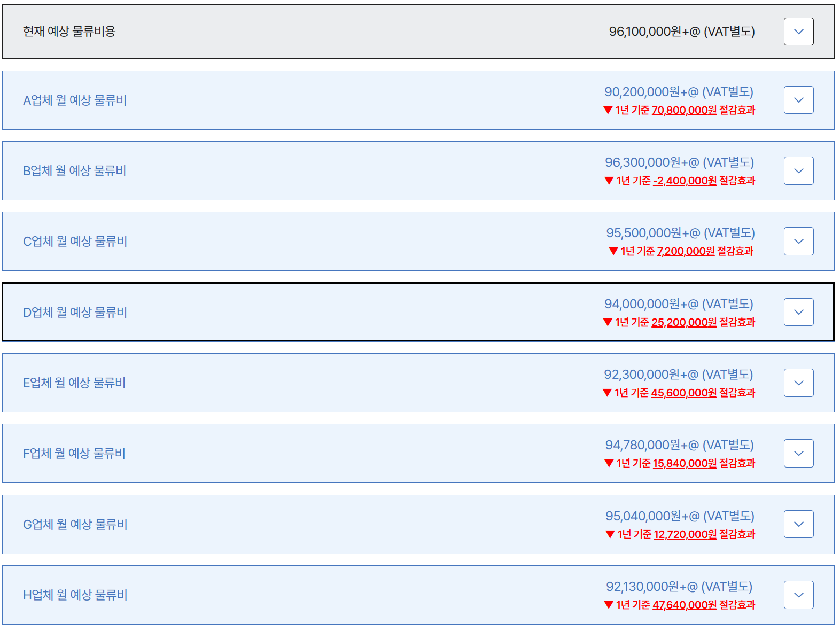Screen dimensions: 840x631
Task: Open the 47,640,000원 savings link
Action: pyautogui.click(x=685, y=605)
